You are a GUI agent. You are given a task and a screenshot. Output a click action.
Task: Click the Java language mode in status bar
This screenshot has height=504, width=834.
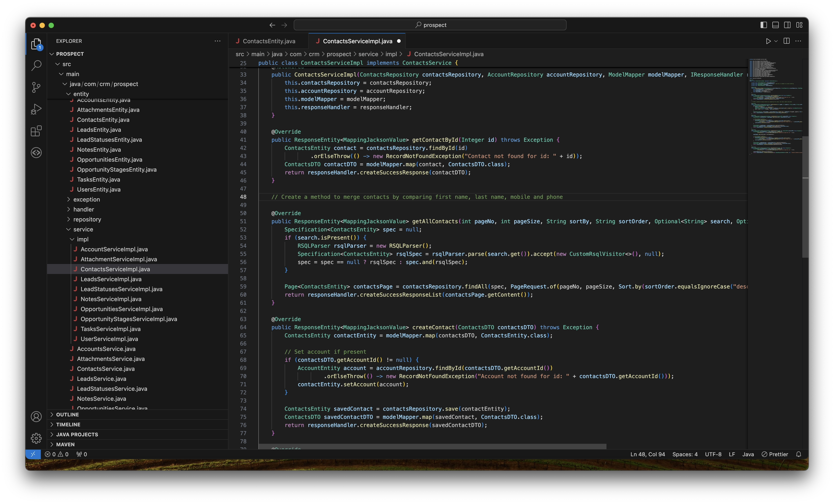748,454
